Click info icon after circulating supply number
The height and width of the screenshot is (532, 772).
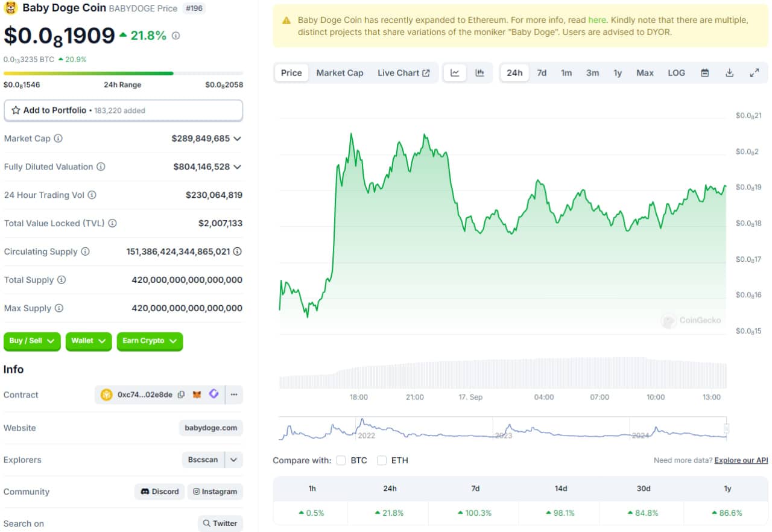[x=238, y=252]
